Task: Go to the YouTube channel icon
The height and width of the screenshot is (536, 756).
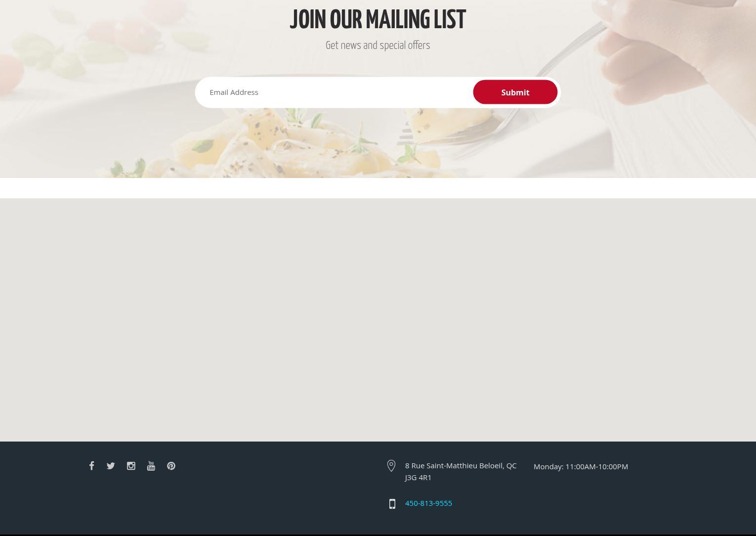Action: point(151,466)
